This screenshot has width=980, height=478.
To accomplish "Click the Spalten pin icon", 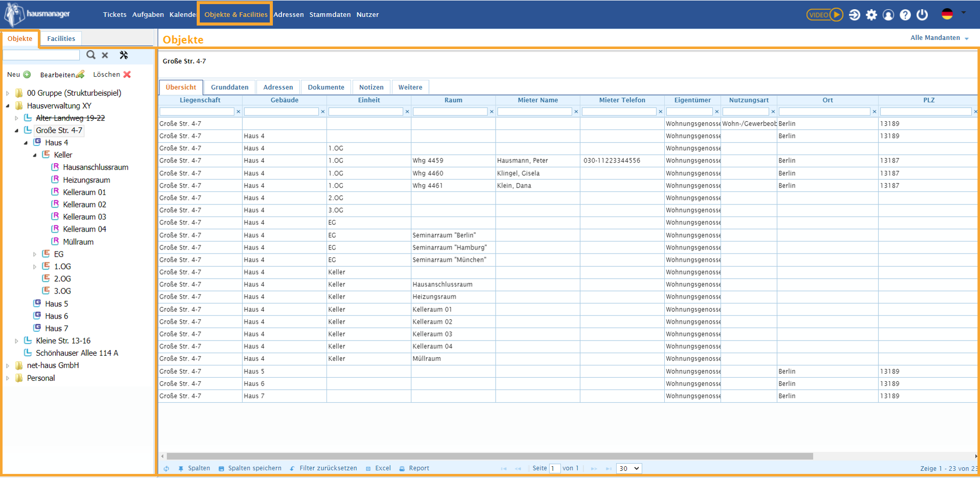I will coord(181,469).
